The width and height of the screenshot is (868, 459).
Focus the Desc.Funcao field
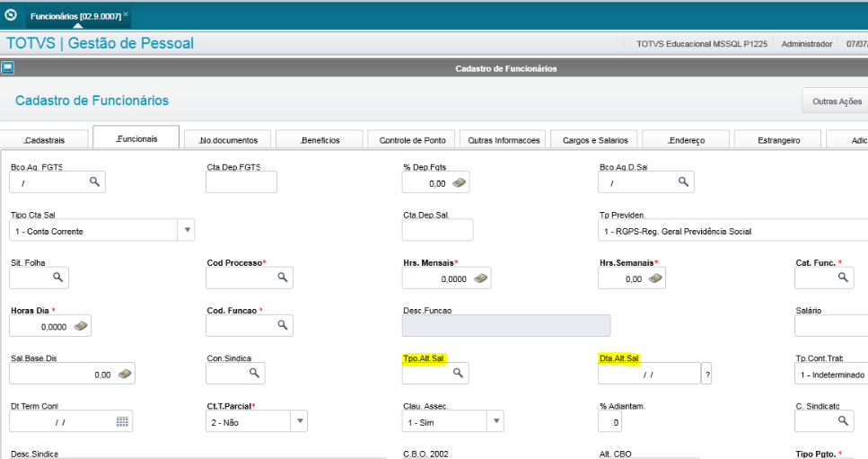click(506, 325)
